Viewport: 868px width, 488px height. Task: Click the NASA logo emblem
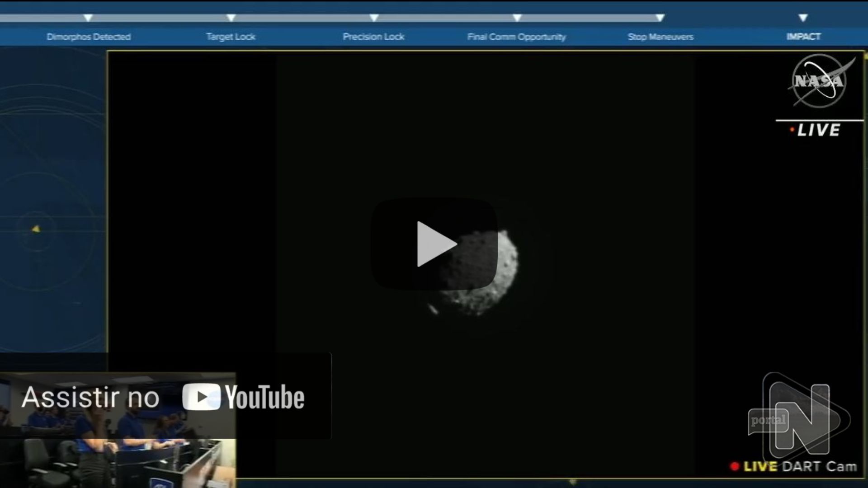[x=819, y=81]
